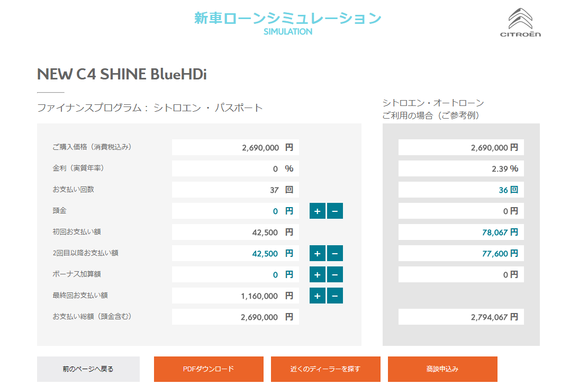Image resolution: width=588 pixels, height=384 pixels.
Task: Decrease the ボーナス加算額 bonus amount
Action: point(334,274)
